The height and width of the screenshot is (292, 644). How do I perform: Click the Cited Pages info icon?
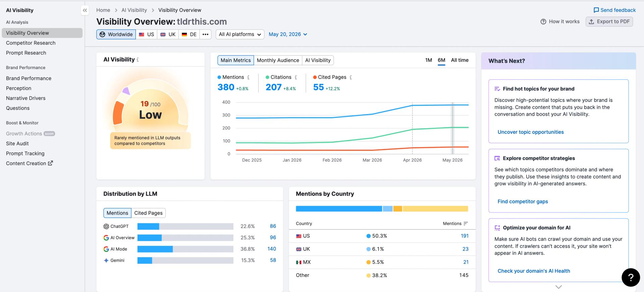click(x=351, y=77)
